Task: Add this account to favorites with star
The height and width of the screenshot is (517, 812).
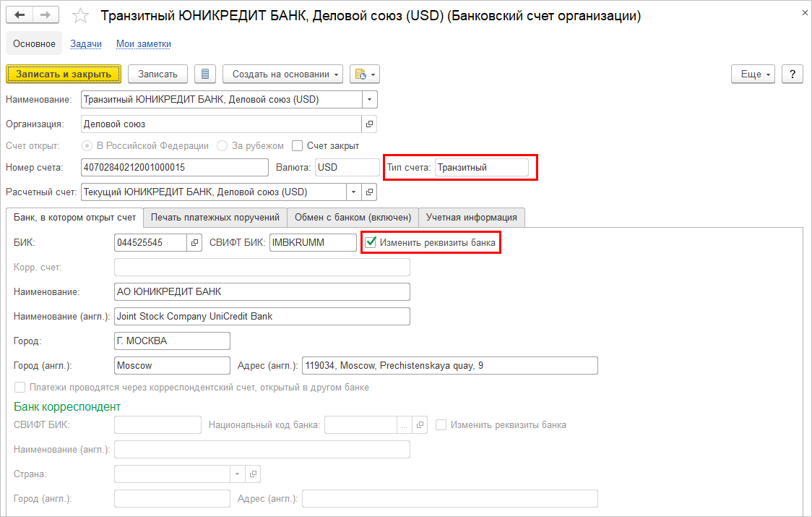Action: pyautogui.click(x=82, y=16)
